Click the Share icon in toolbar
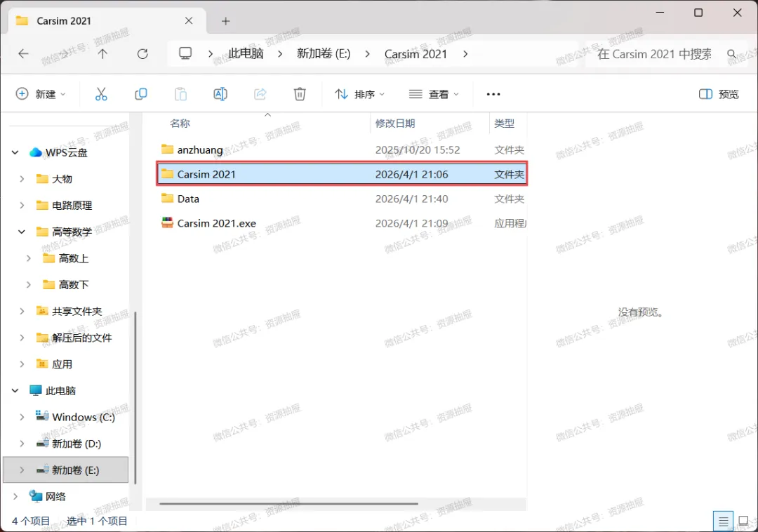 tap(260, 94)
